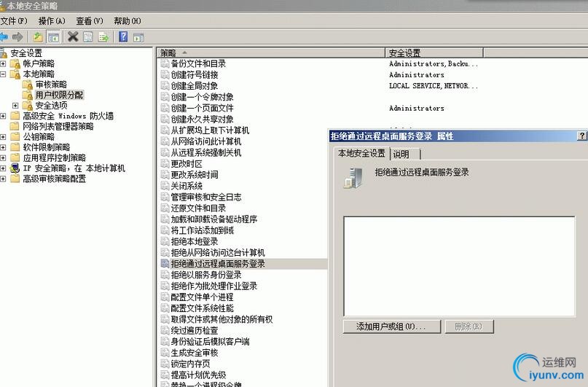The image size is (588, 387).
Task: Click the dialog help question mark button
Action: coord(582,136)
